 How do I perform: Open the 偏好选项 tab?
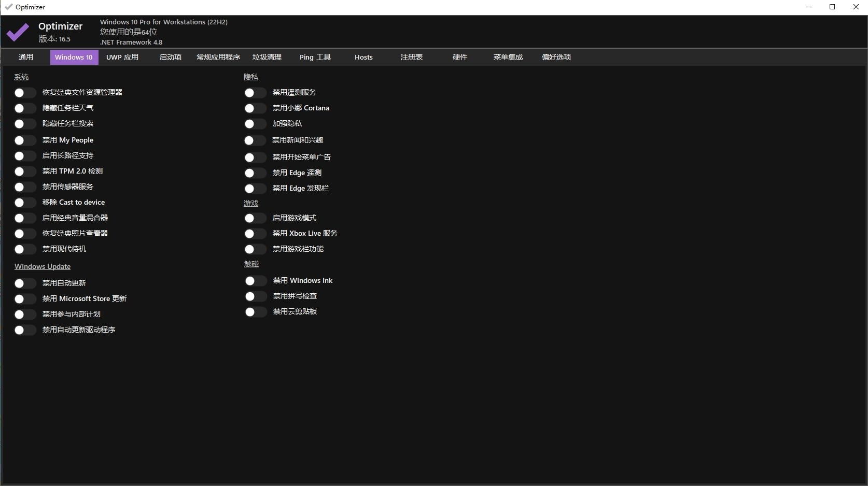(556, 57)
